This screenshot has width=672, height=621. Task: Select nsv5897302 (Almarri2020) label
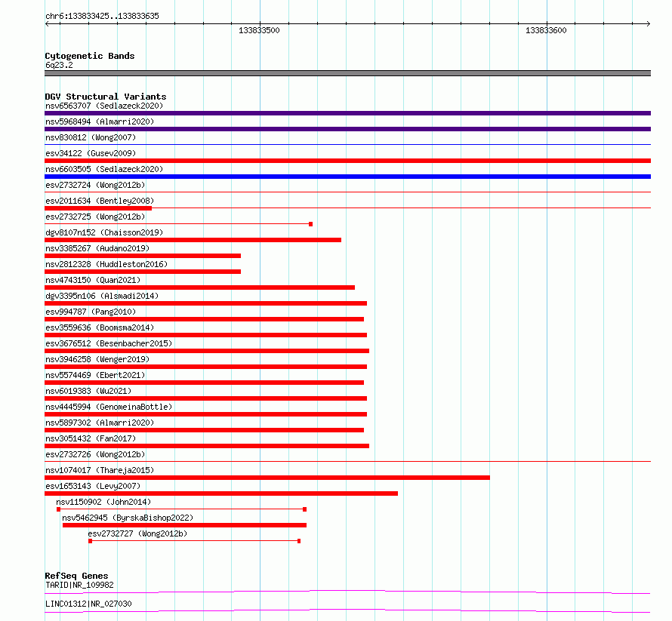click(x=100, y=423)
